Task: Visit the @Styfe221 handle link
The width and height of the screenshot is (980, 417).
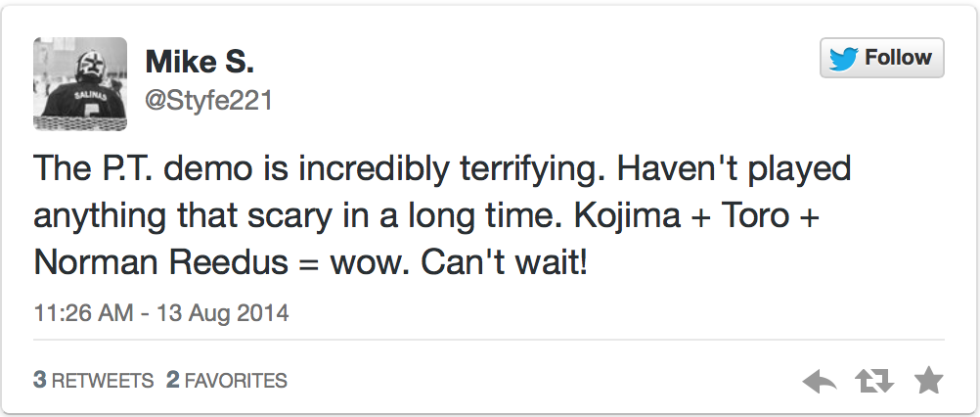Action: click(208, 100)
